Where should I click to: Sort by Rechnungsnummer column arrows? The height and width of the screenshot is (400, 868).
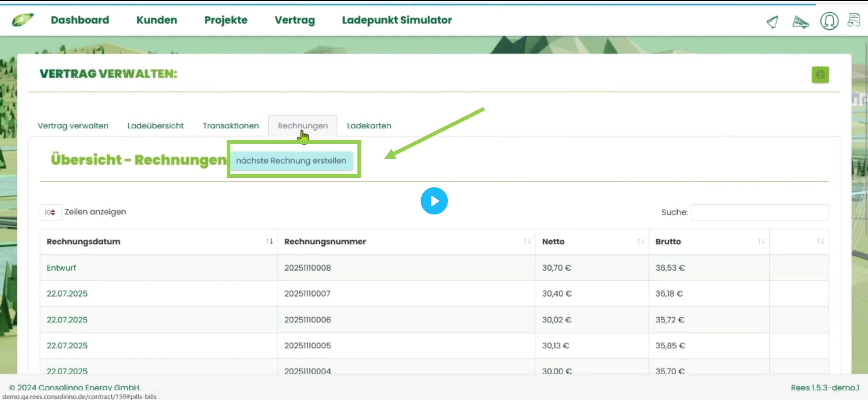(527, 241)
